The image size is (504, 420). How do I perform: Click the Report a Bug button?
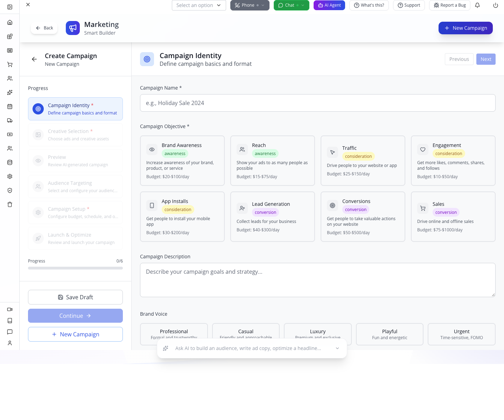point(450,5)
